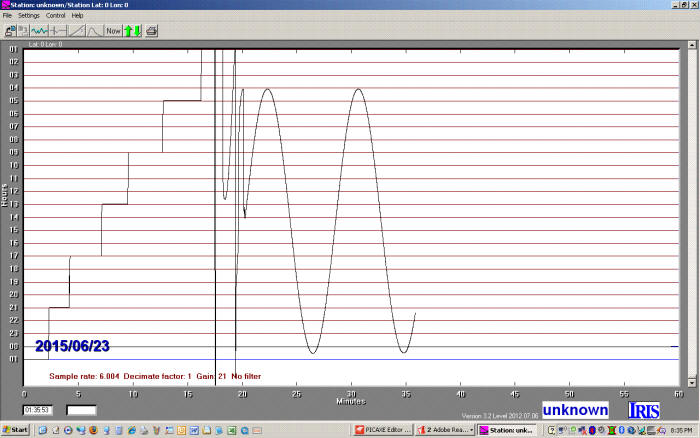The width and height of the screenshot is (700, 438).
Task: Click the second toolbar icon beside station icon
Action: (23, 31)
